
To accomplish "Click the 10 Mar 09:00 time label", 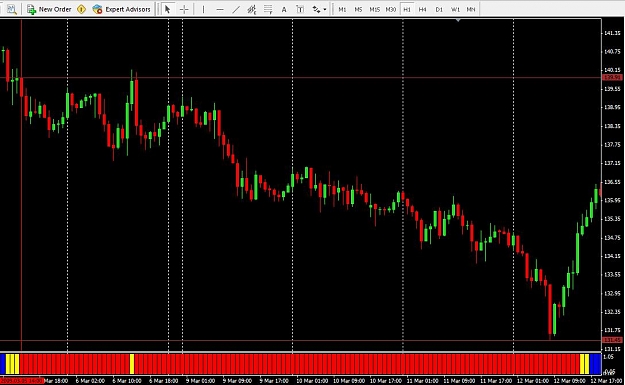I will [348, 381].
